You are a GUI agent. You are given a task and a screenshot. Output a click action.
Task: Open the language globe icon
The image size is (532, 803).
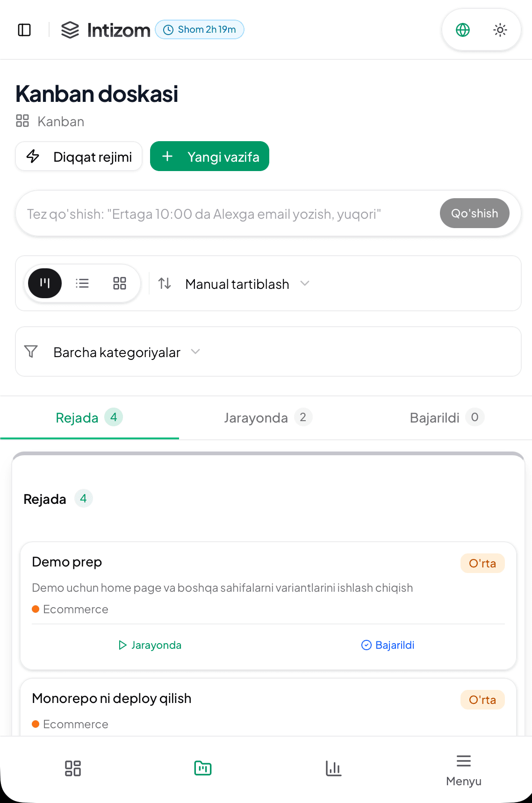click(462, 29)
